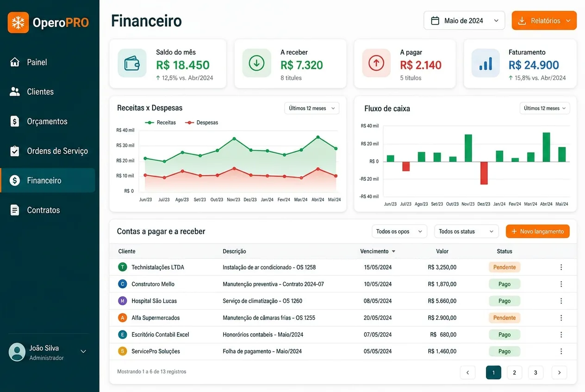Open row actions for ServicePro Soluções
This screenshot has height=392, width=585.
tap(561, 351)
